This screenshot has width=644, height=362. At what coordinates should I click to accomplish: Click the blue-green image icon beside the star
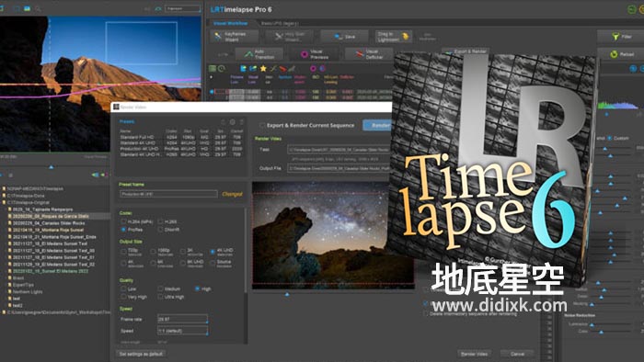click(253, 69)
